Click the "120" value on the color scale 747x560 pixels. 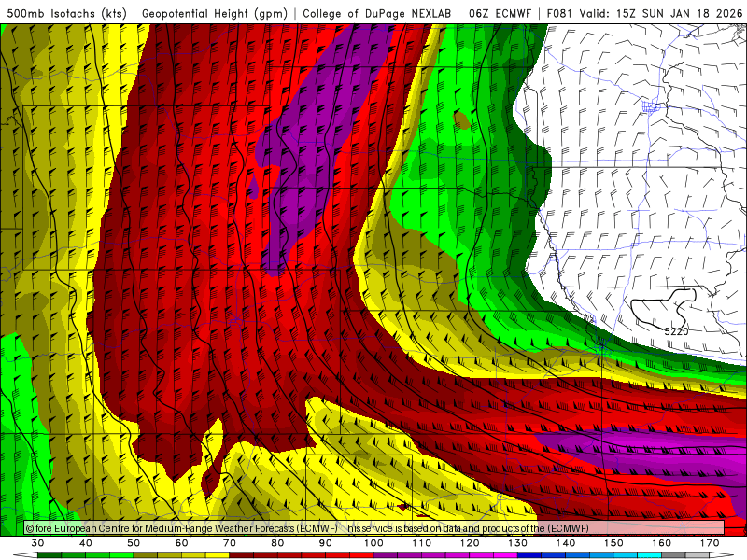(470, 543)
